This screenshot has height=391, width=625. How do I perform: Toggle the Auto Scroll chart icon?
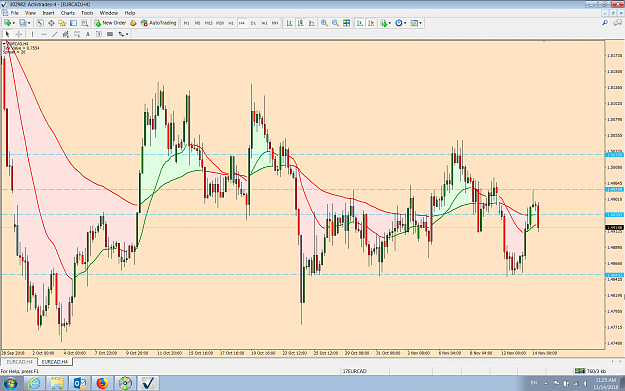tap(360, 23)
